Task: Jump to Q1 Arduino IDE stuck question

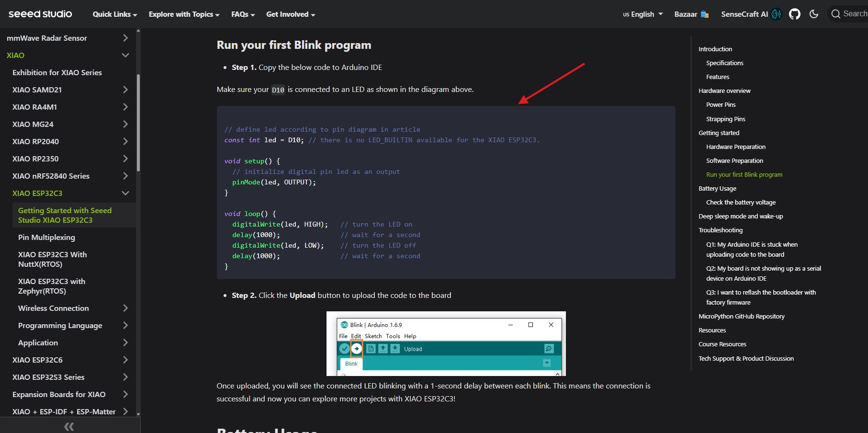Action: click(x=752, y=250)
